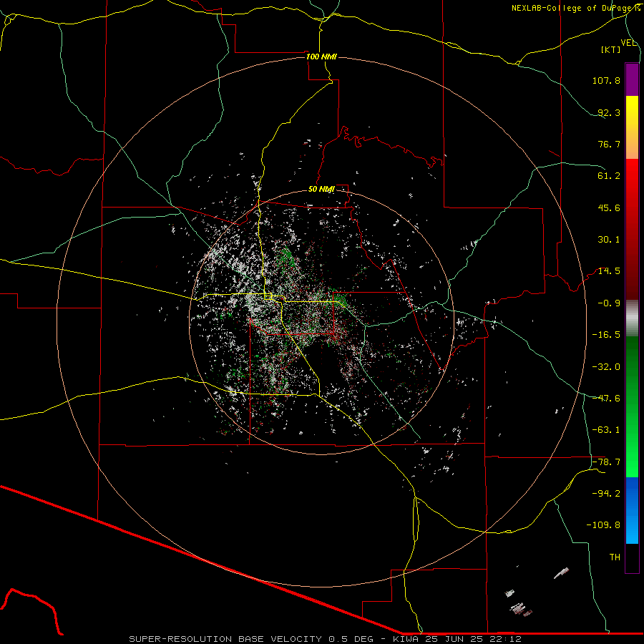This screenshot has width=644, height=644.
Task: Click the -94.2 velocity scale value
Action: tap(606, 493)
